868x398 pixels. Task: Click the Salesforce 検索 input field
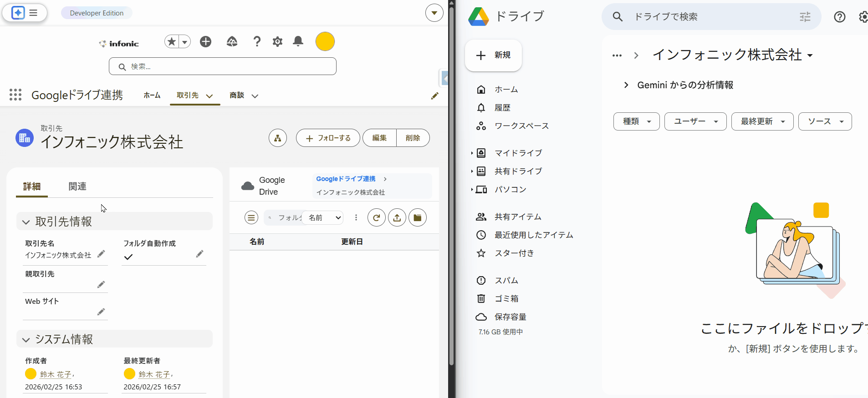point(223,66)
